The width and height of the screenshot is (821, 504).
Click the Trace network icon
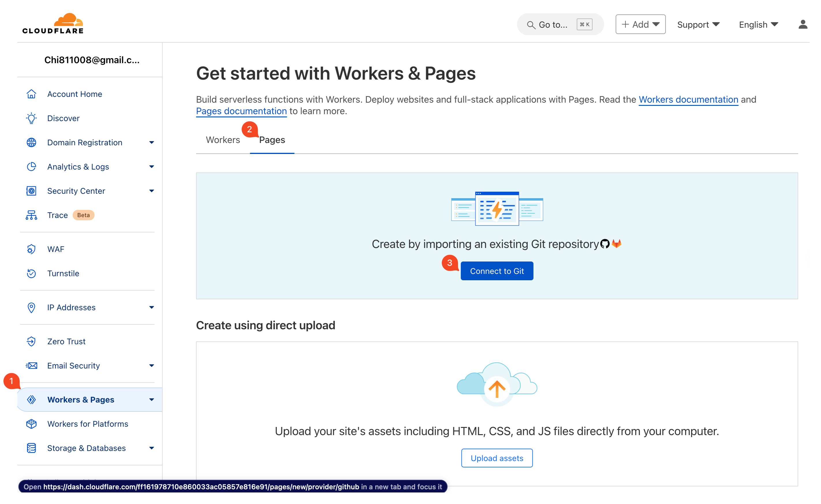point(31,215)
